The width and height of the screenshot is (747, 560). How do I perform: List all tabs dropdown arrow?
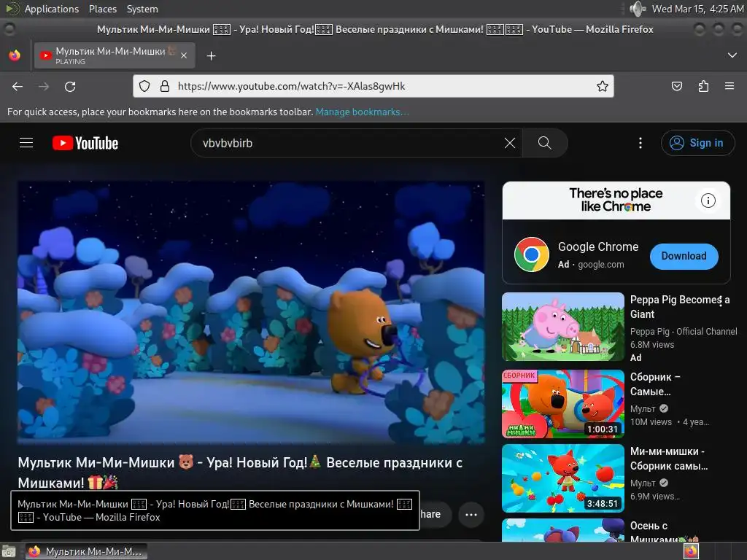pyautogui.click(x=732, y=55)
